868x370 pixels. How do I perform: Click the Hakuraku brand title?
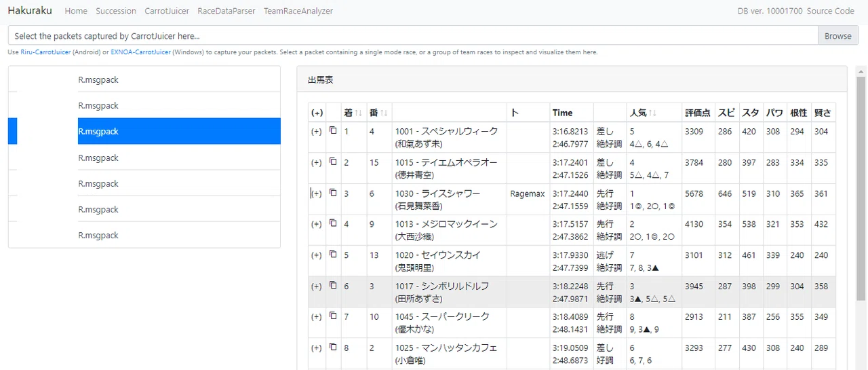(x=30, y=11)
